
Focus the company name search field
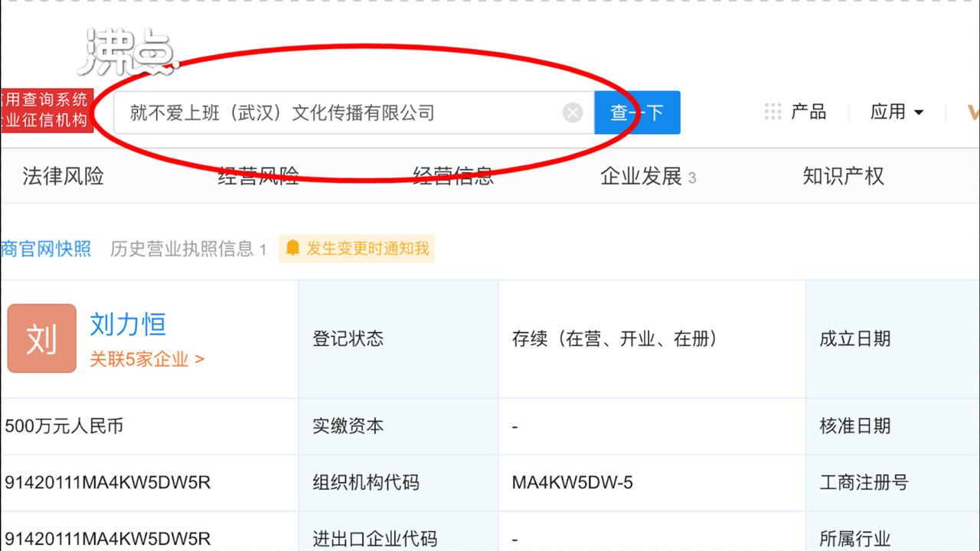tap(354, 113)
